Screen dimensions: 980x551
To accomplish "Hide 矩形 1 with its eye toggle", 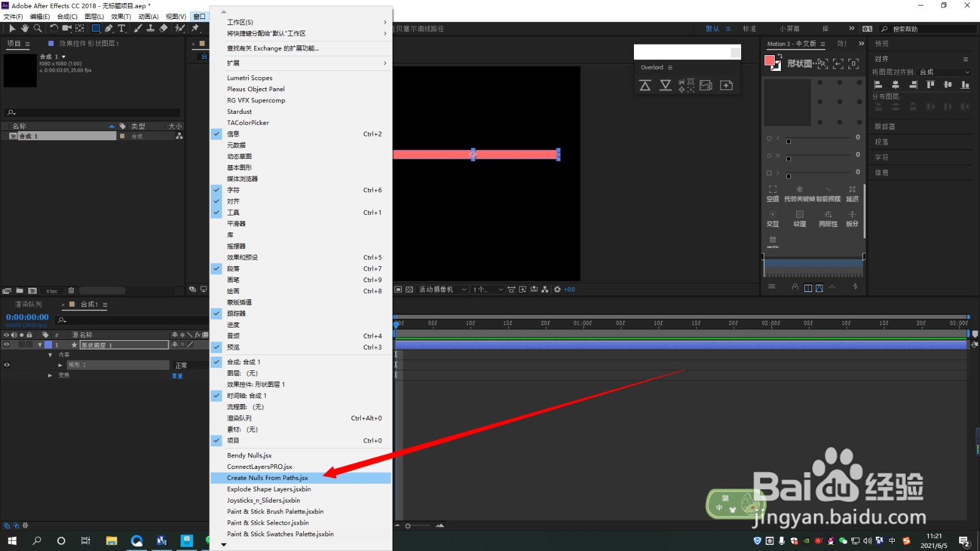I will tap(7, 365).
